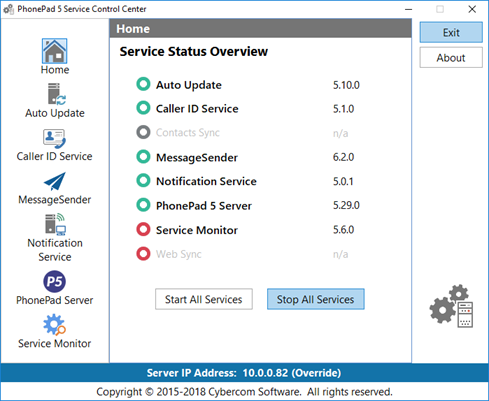Select the 'Auto Update' sidebar label
The image size is (489, 401).
(55, 113)
